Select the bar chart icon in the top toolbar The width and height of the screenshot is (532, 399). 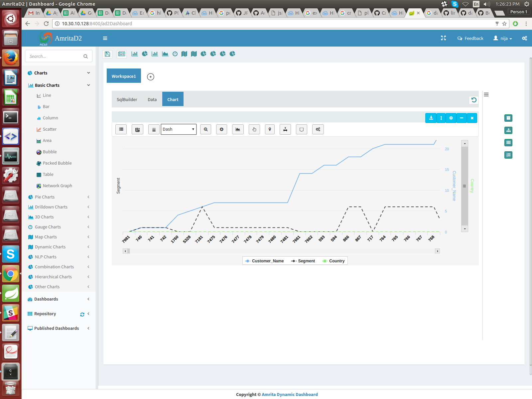click(134, 54)
